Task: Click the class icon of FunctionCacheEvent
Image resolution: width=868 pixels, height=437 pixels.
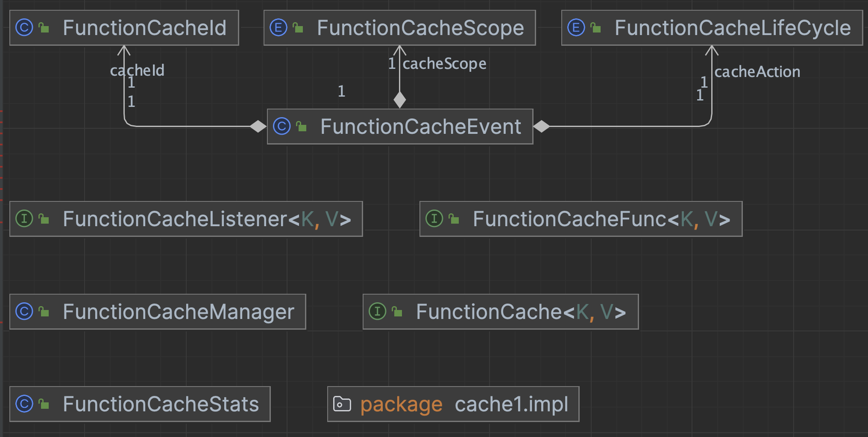Action: click(x=282, y=127)
